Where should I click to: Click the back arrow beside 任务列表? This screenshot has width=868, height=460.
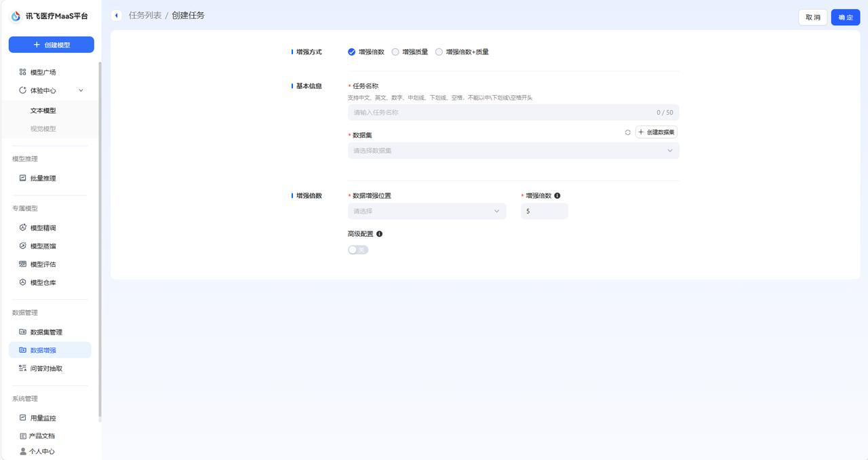click(x=117, y=15)
